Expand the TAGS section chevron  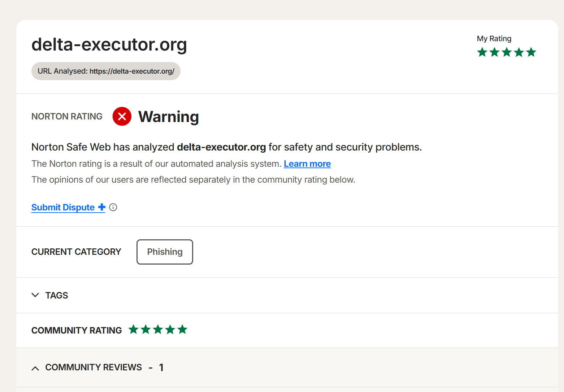[35, 295]
